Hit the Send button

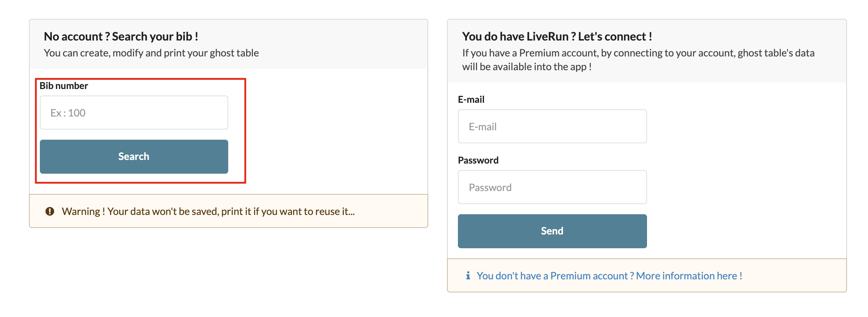click(552, 231)
